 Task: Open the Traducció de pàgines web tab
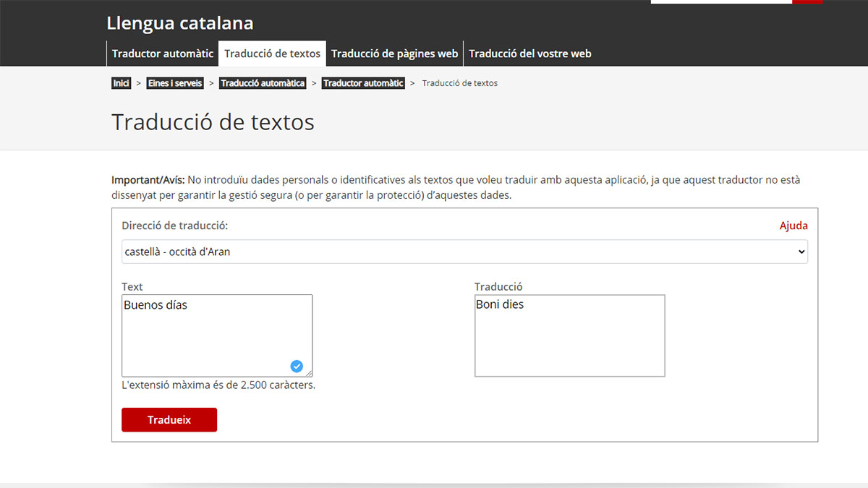[394, 53]
